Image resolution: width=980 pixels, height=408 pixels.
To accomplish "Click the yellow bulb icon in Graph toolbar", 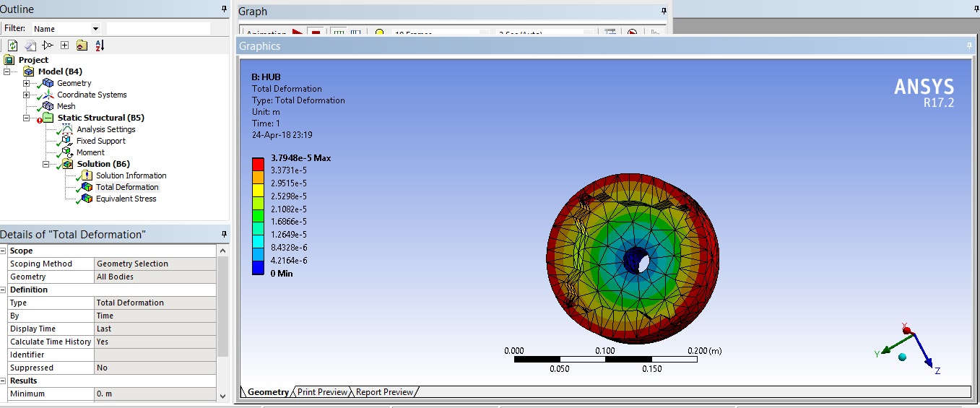I will pyautogui.click(x=378, y=32).
